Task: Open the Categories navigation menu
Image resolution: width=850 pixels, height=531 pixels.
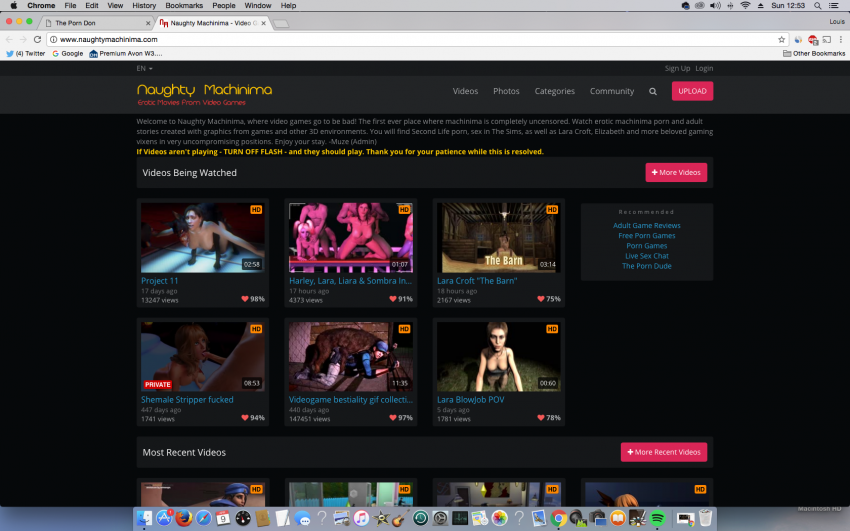Action: tap(554, 91)
